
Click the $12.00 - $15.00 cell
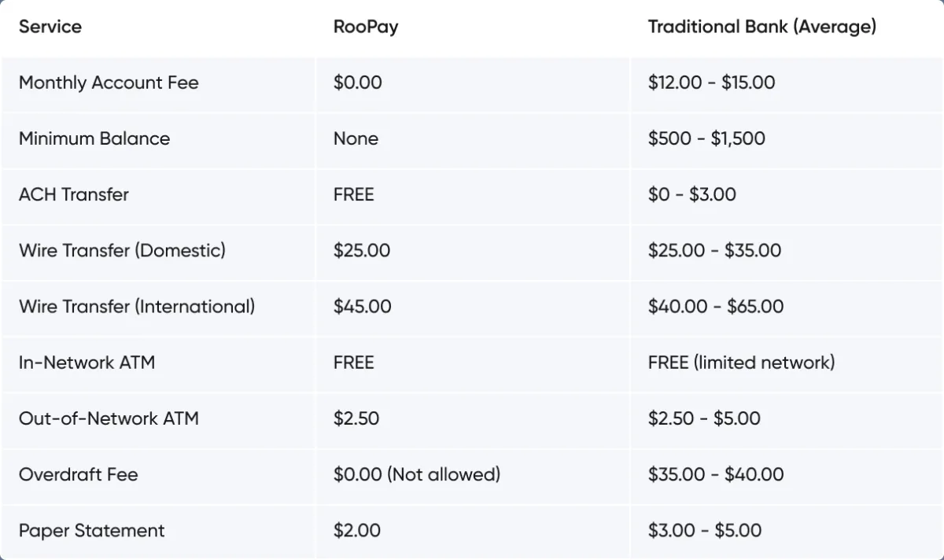(711, 83)
